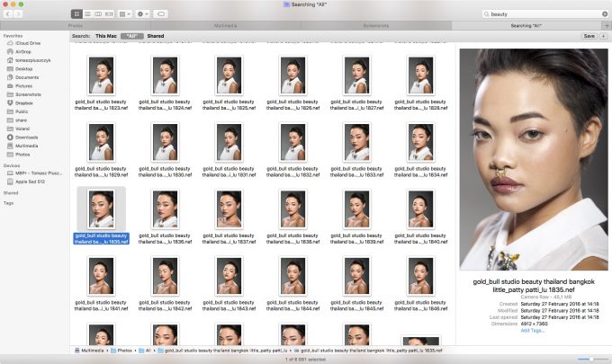612x364 pixels.
Task: Open Dropbox in sidebar
Action: click(23, 103)
